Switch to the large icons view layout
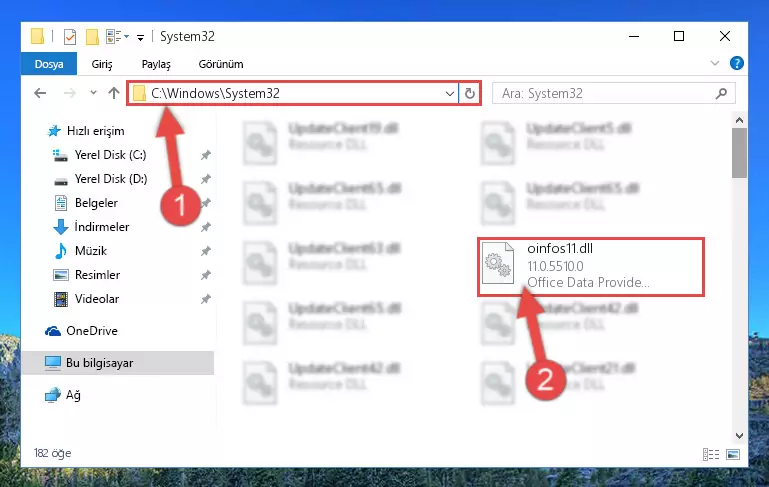The width and height of the screenshot is (769, 487). (x=733, y=455)
